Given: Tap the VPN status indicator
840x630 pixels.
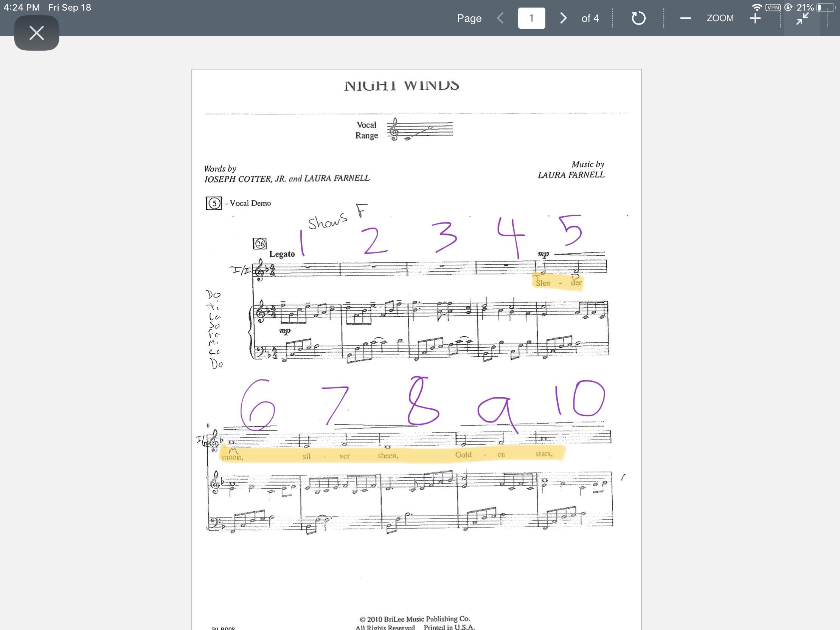Looking at the screenshot, I should [773, 7].
